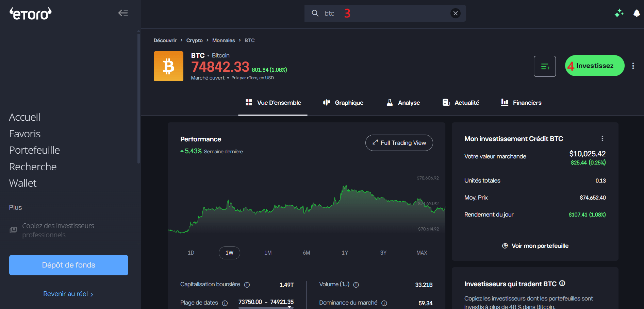This screenshot has width=644, height=309.
Task: Click the Bitcoin logo thumbnail
Action: [x=168, y=66]
